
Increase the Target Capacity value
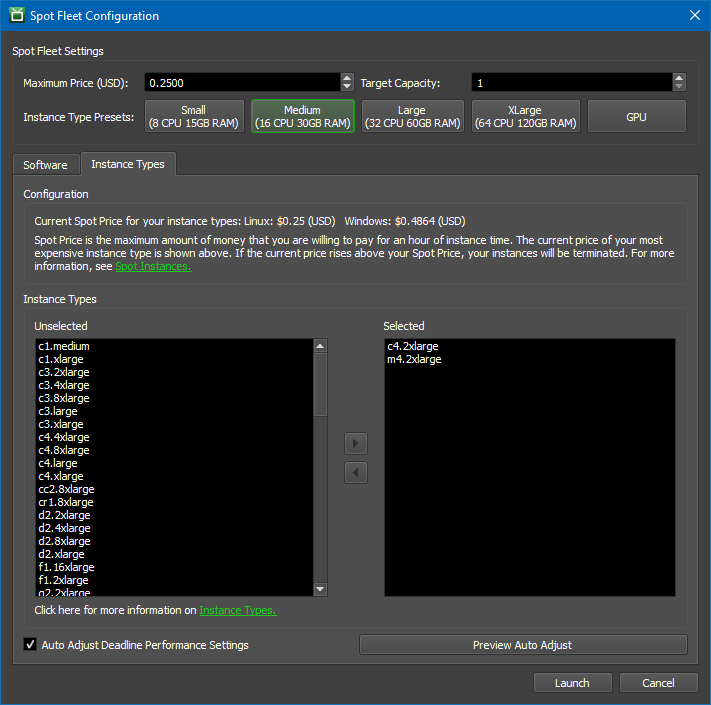click(679, 78)
